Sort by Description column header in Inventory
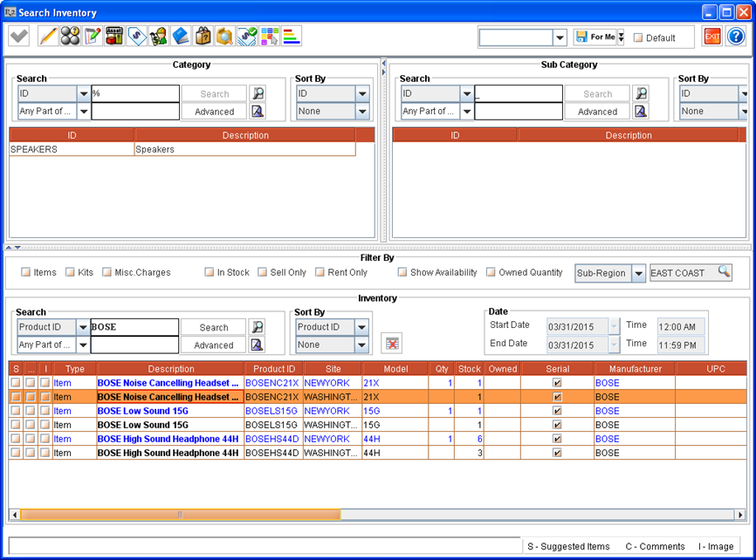 [171, 369]
